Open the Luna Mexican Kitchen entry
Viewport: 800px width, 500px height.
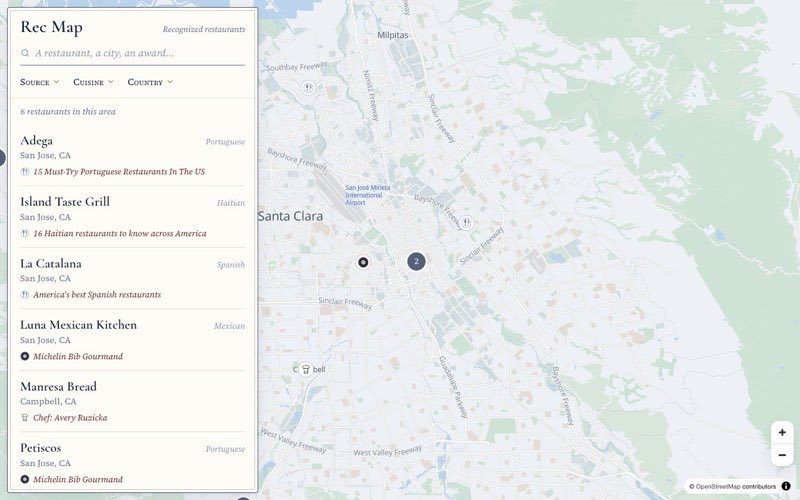[133, 340]
